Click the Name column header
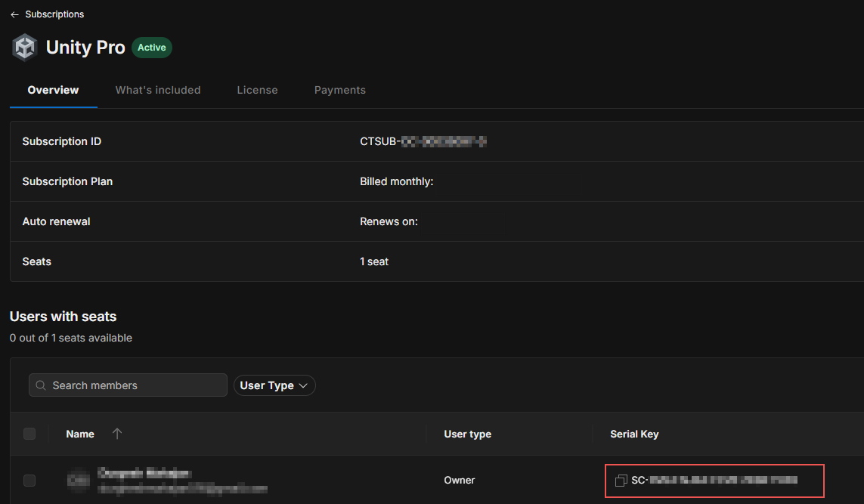 80,434
